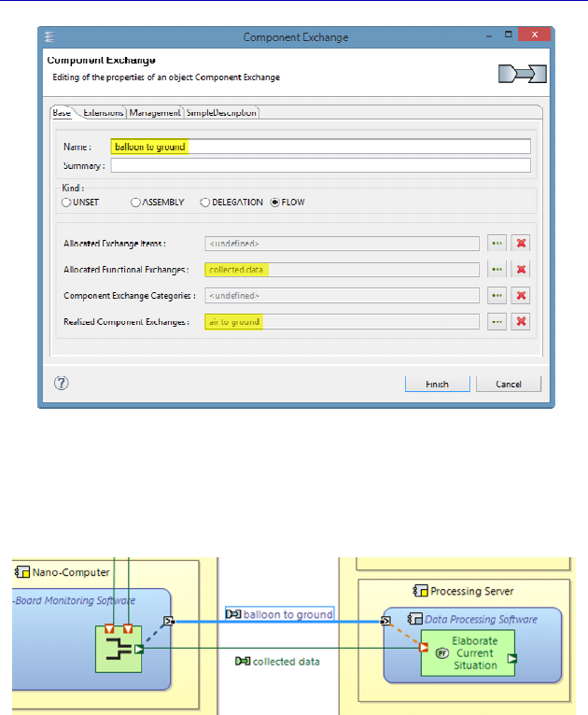
Task: Click the Nano-Computer node component icon
Action: coord(22,572)
